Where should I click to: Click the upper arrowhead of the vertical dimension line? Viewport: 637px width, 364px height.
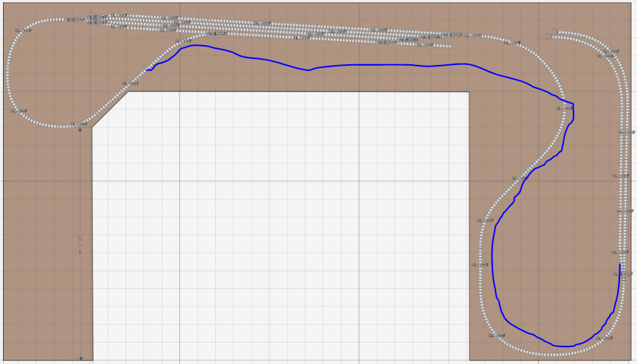pyautogui.click(x=80, y=131)
